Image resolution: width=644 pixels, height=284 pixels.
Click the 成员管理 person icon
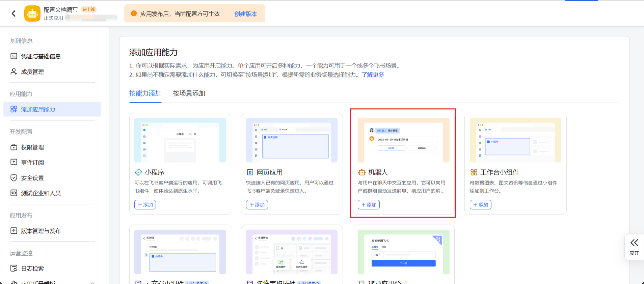point(14,72)
